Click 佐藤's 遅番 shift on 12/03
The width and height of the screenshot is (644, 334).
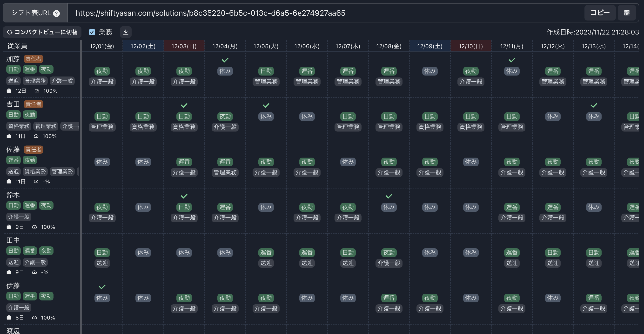[184, 162]
